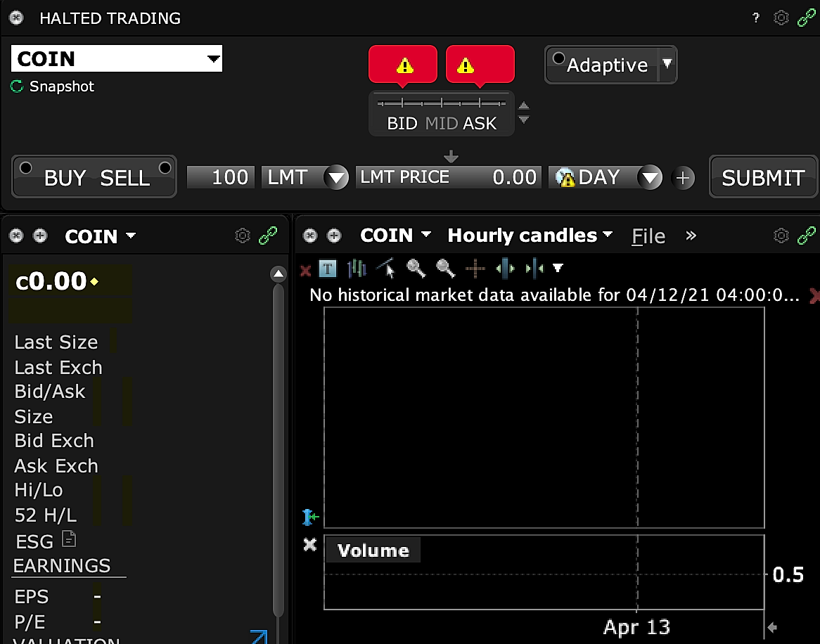Click the chart panel link chain icon

click(806, 236)
